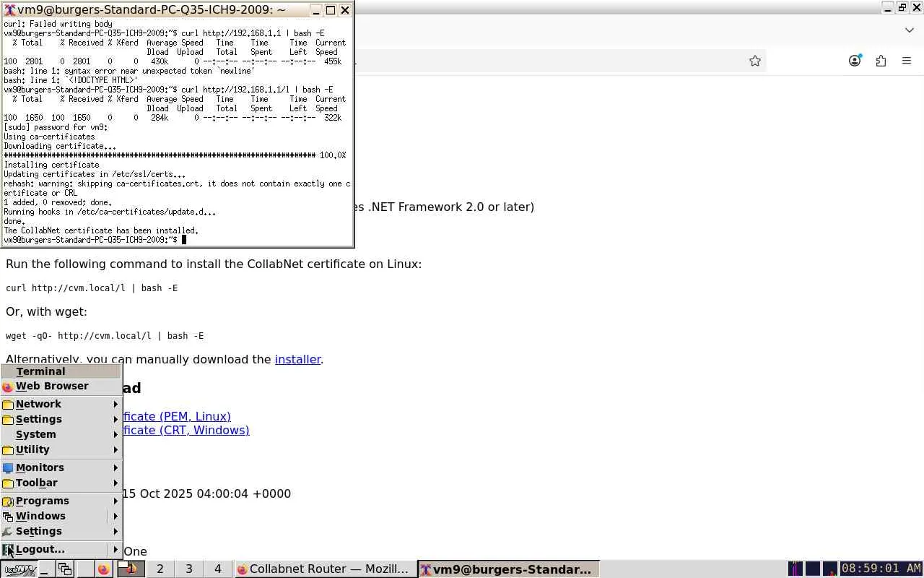Minimize the Firefox window
Screen dimensions: 924x578
pos(888,8)
